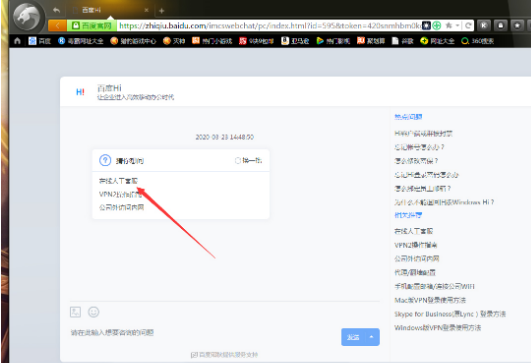Click the insert image icon above input
The height and width of the screenshot is (363, 531).
tap(75, 312)
